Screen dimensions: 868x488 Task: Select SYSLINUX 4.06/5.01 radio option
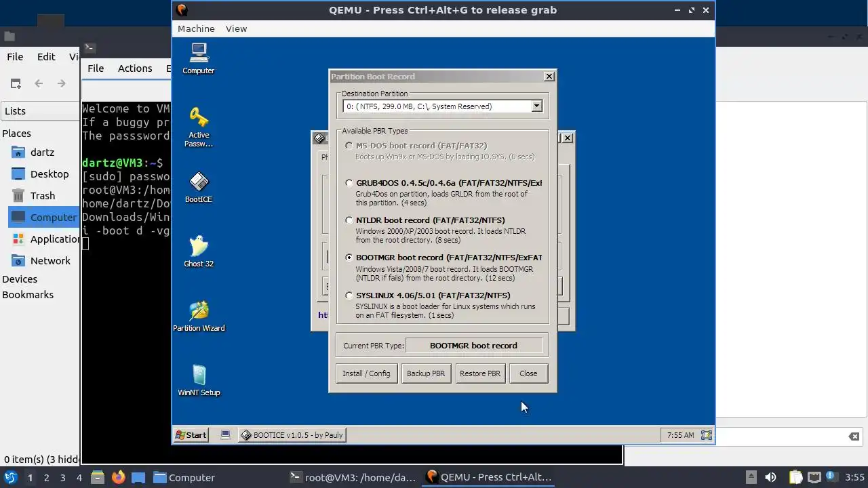pos(349,296)
